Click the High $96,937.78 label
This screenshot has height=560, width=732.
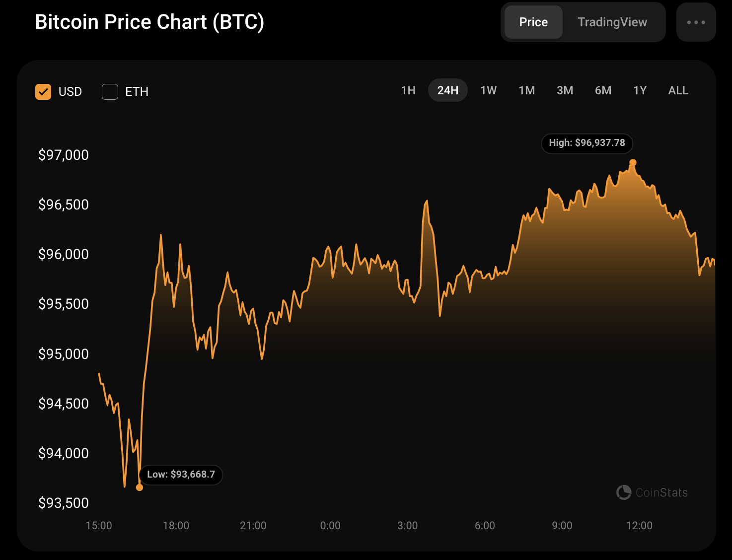[x=586, y=143]
